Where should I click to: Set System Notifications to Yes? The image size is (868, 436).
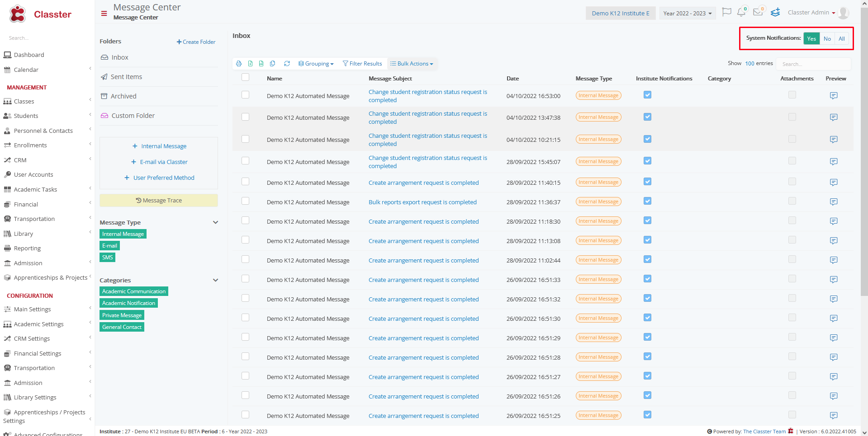pos(811,38)
